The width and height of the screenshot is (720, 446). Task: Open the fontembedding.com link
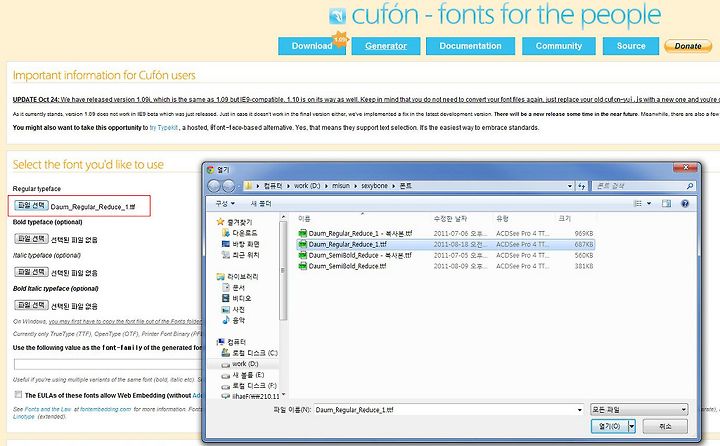(106, 409)
